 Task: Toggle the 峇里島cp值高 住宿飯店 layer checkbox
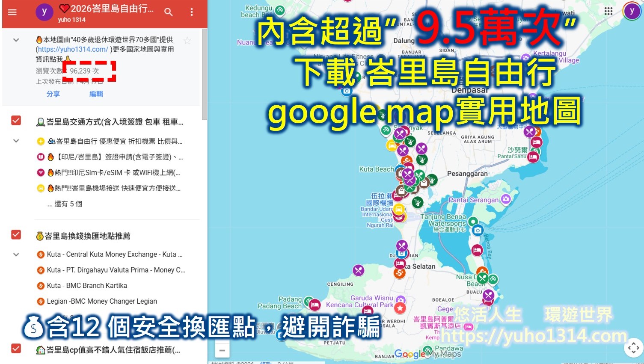16,349
